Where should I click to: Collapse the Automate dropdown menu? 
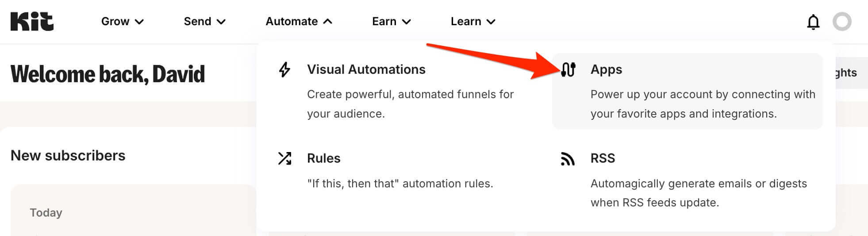pyautogui.click(x=299, y=22)
